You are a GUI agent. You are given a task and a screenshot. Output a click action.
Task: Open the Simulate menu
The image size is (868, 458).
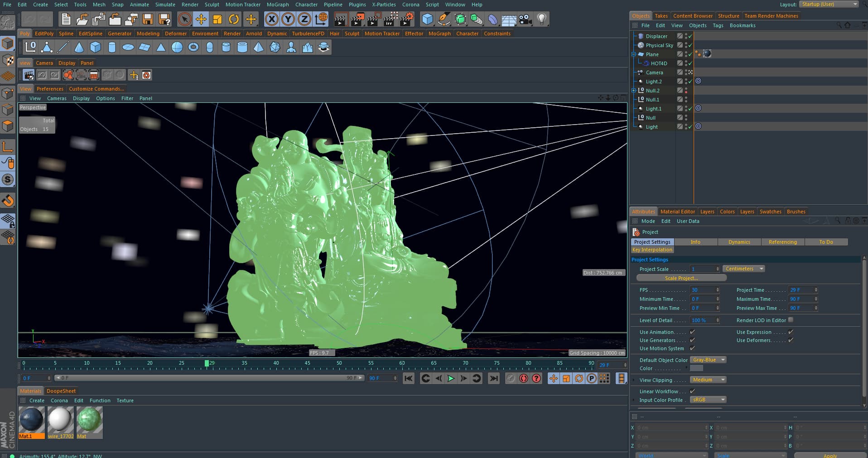click(x=165, y=5)
